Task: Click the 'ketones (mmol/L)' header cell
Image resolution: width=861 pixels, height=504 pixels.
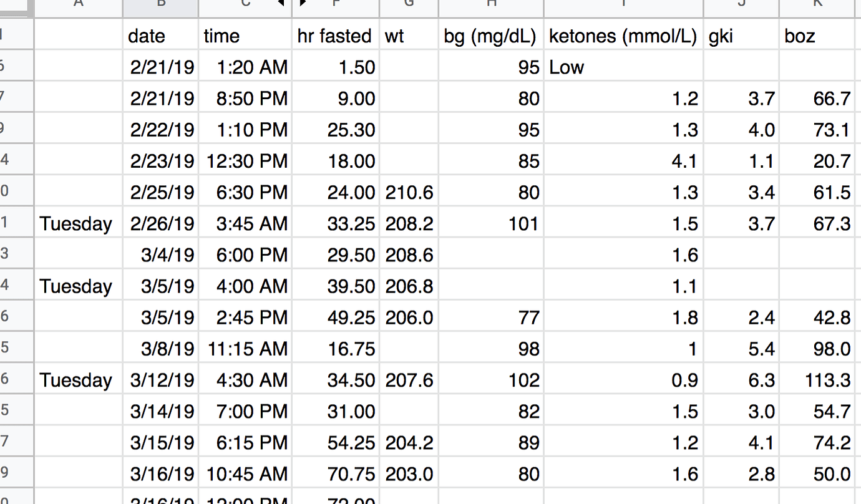Action: pos(623,36)
